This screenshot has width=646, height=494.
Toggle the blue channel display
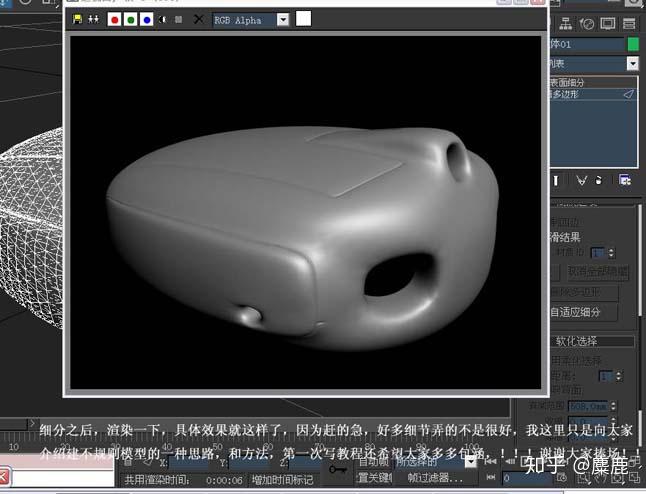click(x=147, y=19)
